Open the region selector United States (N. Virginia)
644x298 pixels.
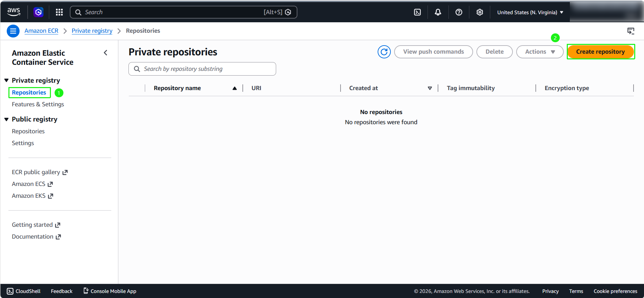coord(530,12)
